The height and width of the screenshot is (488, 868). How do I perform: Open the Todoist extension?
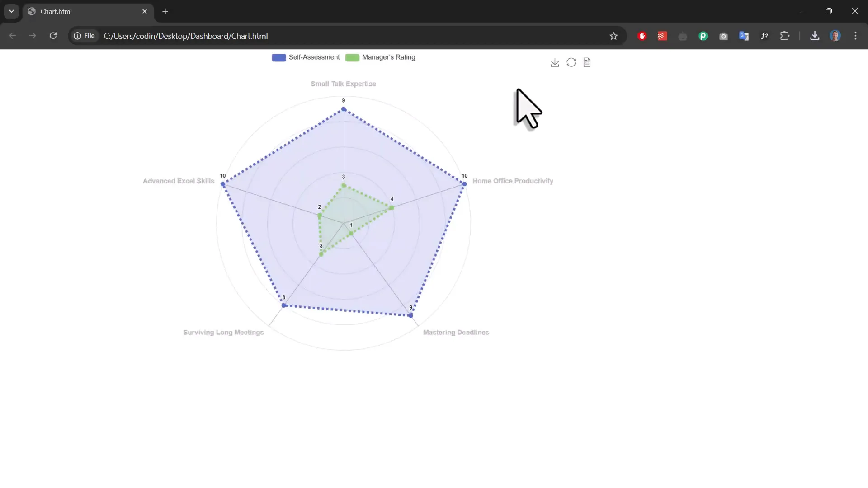(662, 36)
